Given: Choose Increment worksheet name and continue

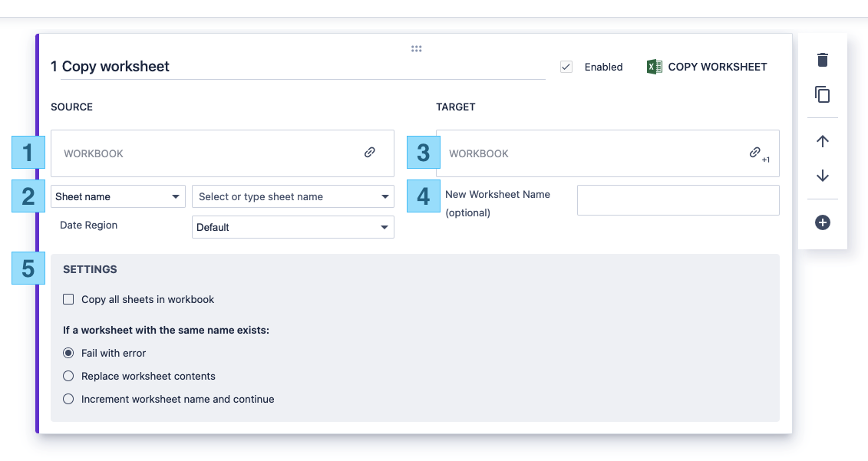Looking at the screenshot, I should click(x=68, y=399).
